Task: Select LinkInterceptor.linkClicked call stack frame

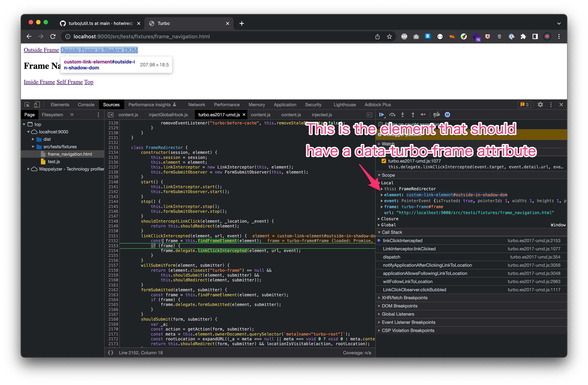Action: coord(472,249)
